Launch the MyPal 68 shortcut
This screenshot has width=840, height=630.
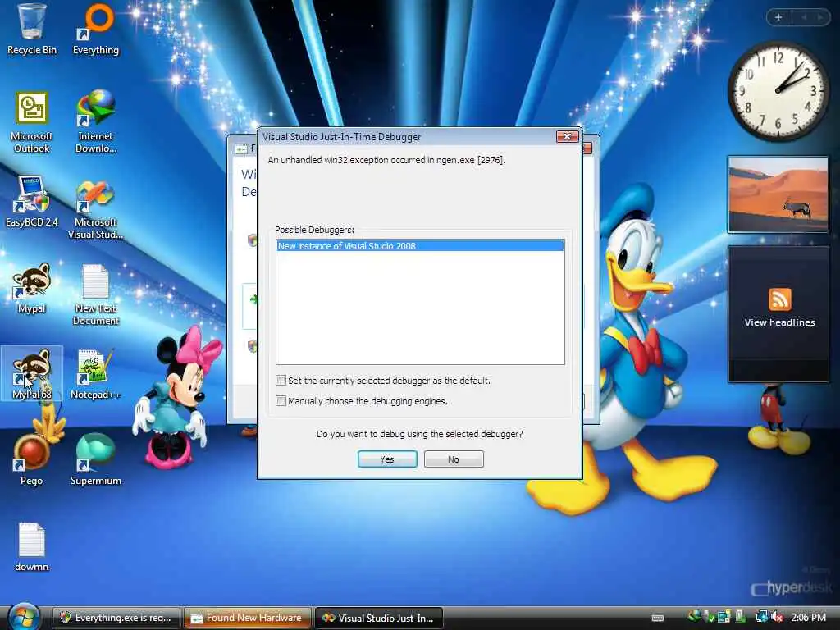[x=32, y=373]
